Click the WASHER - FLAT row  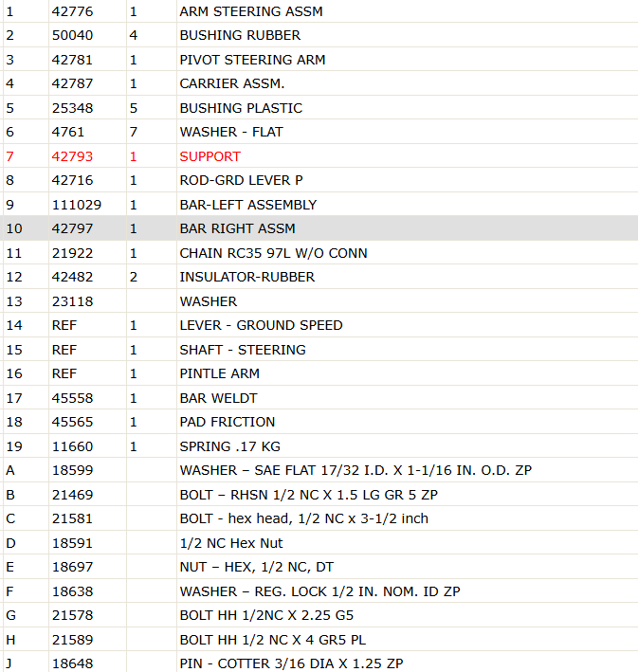(x=319, y=132)
